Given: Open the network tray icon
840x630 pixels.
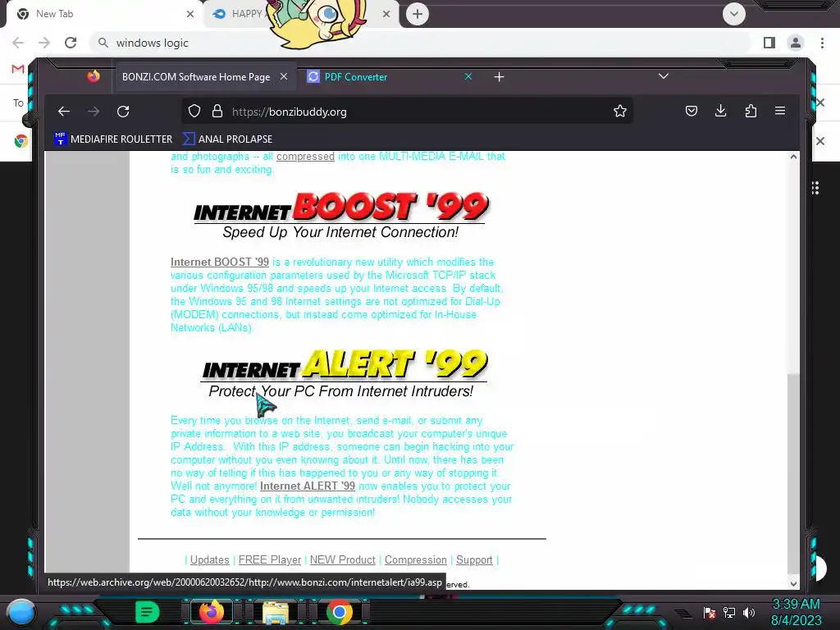Looking at the screenshot, I should 728,612.
